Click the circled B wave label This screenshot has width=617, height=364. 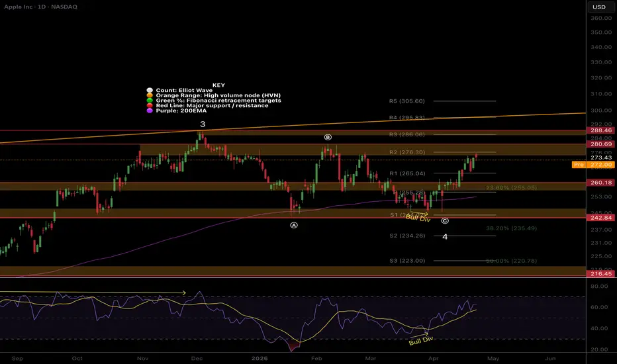pyautogui.click(x=328, y=138)
